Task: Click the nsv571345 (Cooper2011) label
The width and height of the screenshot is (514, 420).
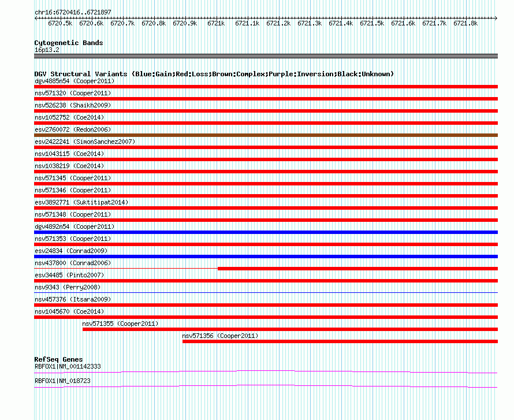Action: click(x=73, y=178)
